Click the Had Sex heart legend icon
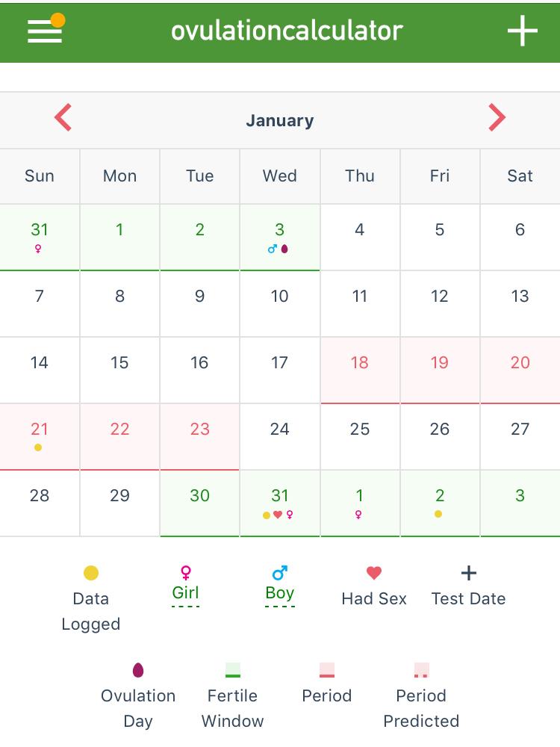Image resolution: width=560 pixels, height=747 pixels. (x=374, y=573)
